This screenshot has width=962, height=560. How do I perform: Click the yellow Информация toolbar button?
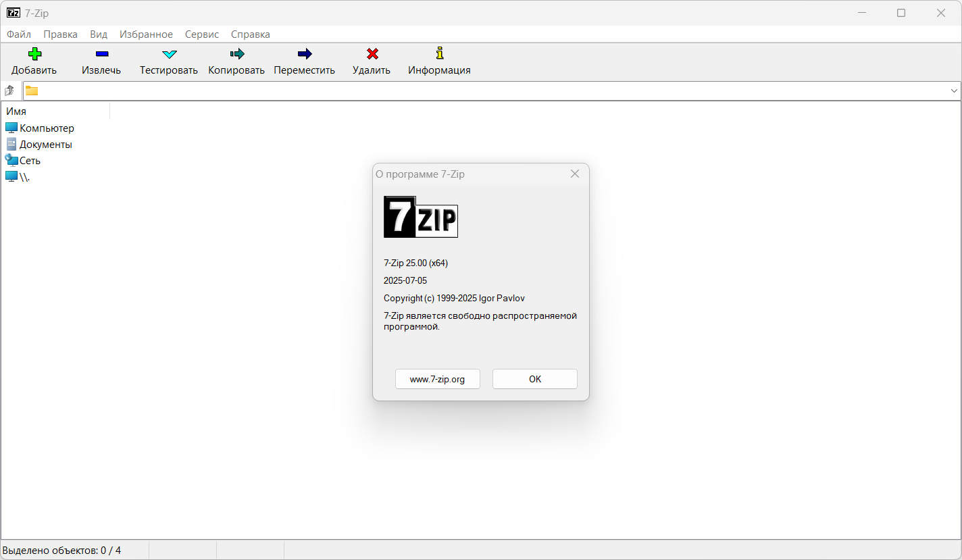click(439, 61)
